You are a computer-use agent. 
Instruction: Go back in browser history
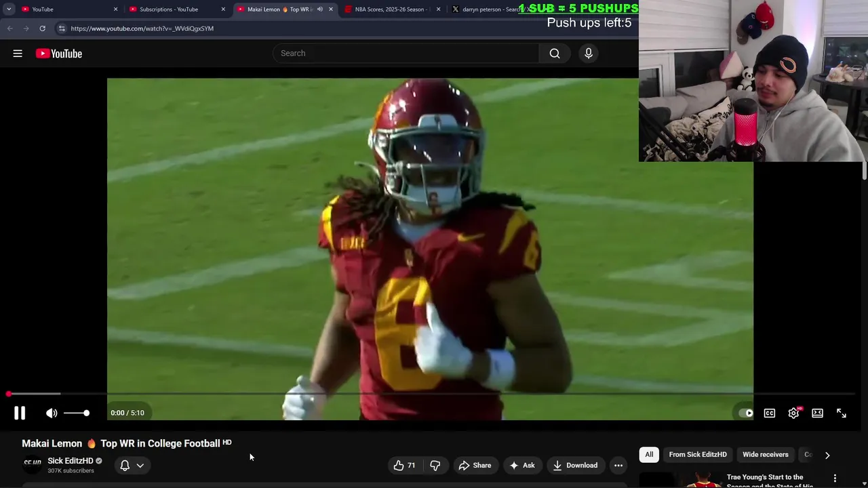click(9, 28)
